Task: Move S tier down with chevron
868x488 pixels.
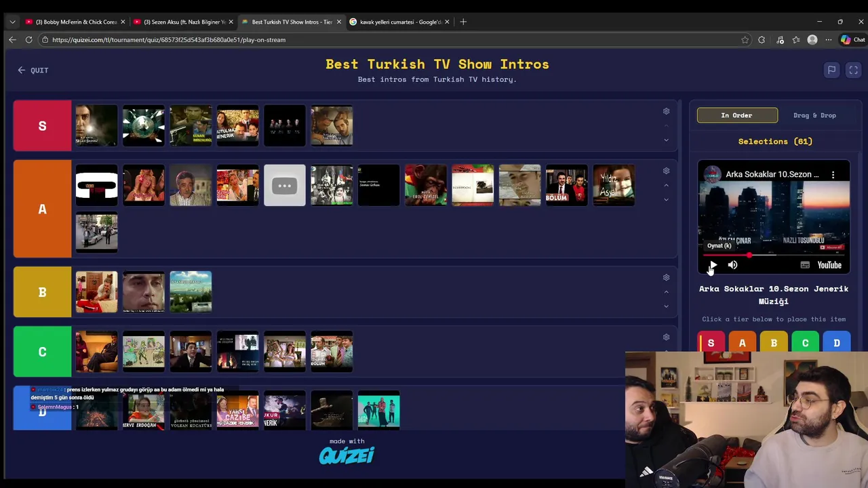Action: (666, 140)
